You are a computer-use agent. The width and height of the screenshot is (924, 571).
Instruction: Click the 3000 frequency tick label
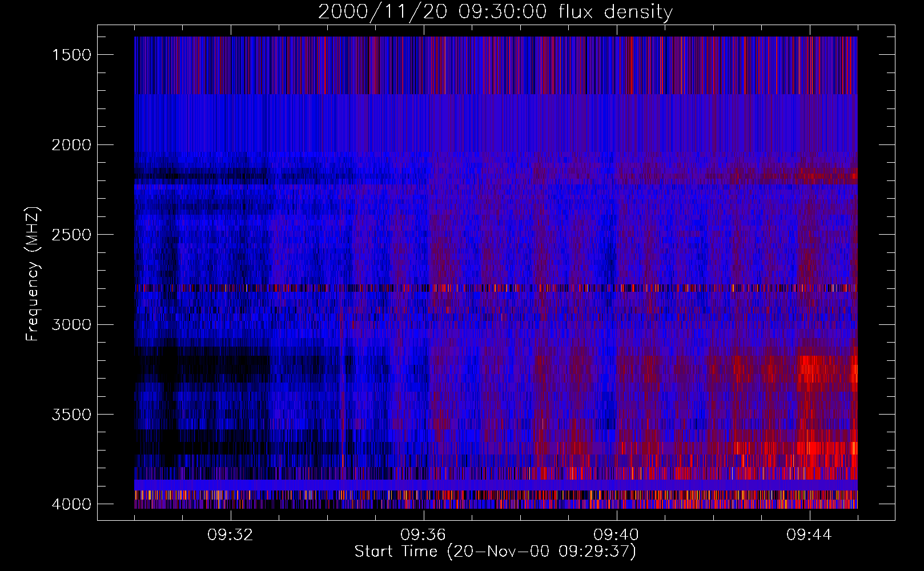pyautogui.click(x=71, y=325)
